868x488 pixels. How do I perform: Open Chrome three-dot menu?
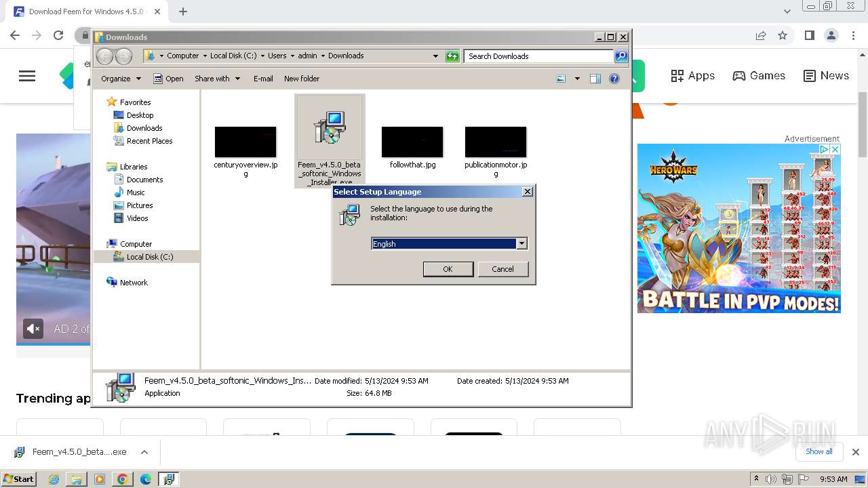click(852, 35)
